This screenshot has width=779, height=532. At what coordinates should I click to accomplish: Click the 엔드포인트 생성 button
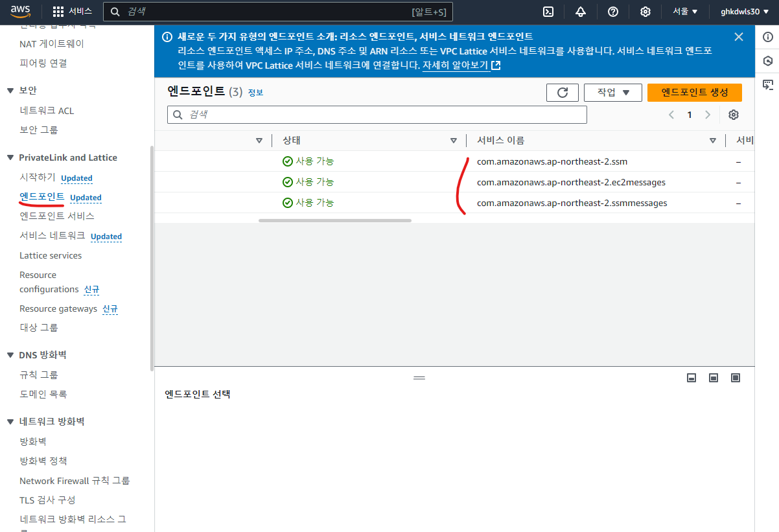coord(695,93)
